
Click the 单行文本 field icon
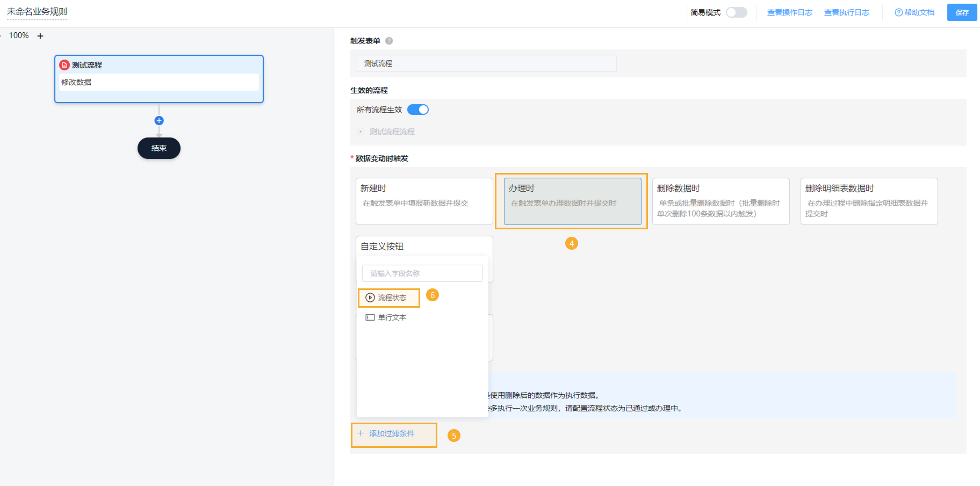coord(370,317)
